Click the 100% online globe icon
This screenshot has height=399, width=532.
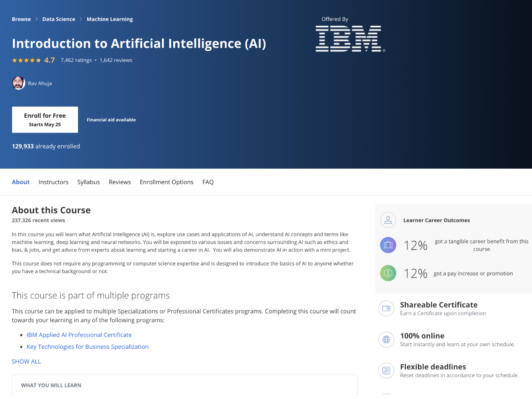pyautogui.click(x=386, y=340)
